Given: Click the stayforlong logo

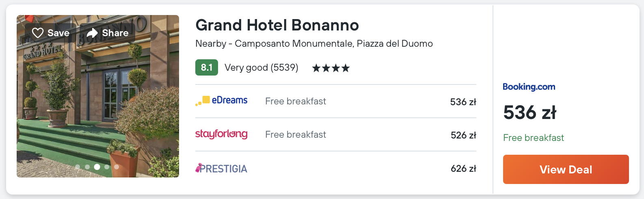Looking at the screenshot, I should click(x=221, y=134).
